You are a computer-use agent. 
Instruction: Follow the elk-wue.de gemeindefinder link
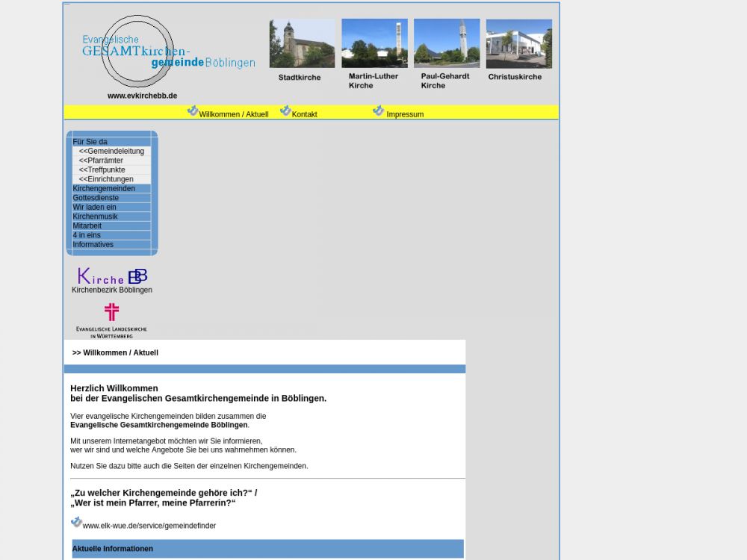tap(149, 526)
